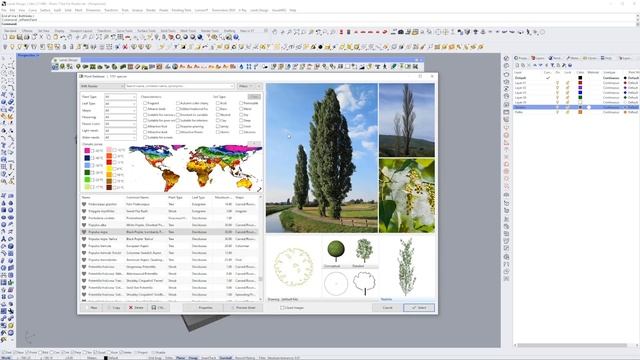This screenshot has width=640, height=360.
Task: Click the plant search input field
Action: coord(180,86)
